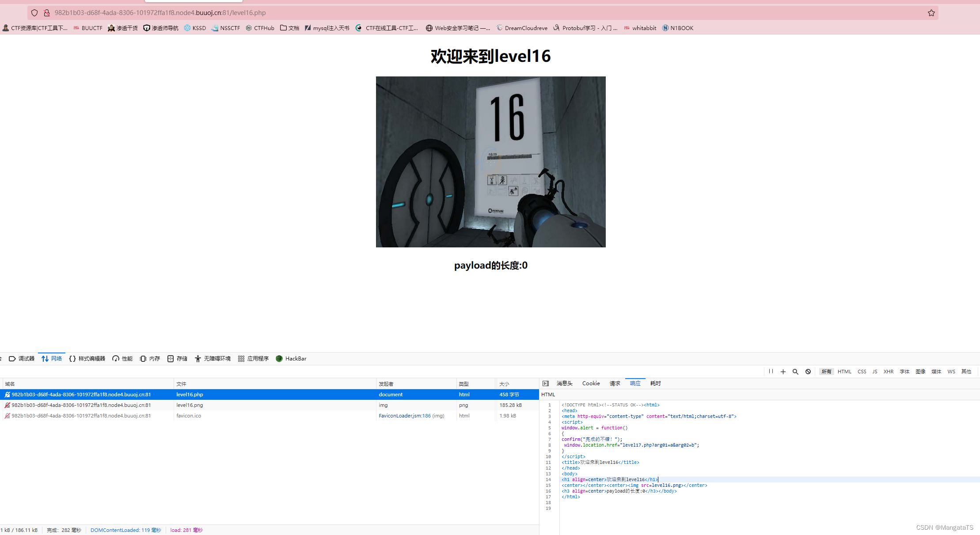Open the Cookie details tab
This screenshot has height=535, width=980.
(591, 383)
